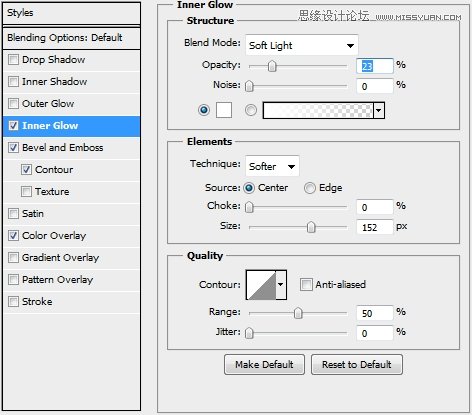The image size is (472, 415).
Task: Click the Choke slider handle
Action: (249, 207)
